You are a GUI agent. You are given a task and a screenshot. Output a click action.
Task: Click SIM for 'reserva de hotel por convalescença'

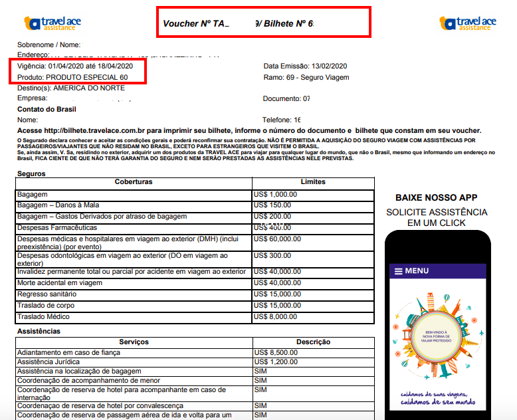260,405
